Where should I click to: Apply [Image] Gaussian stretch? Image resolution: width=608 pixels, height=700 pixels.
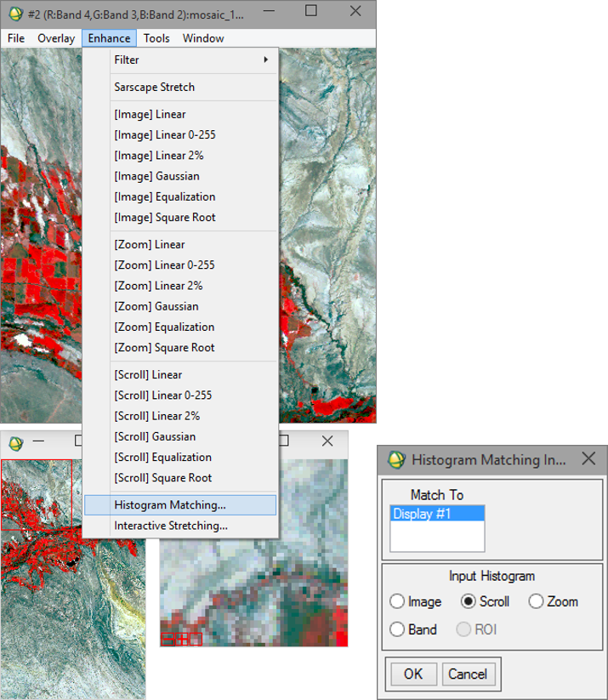[180, 176]
